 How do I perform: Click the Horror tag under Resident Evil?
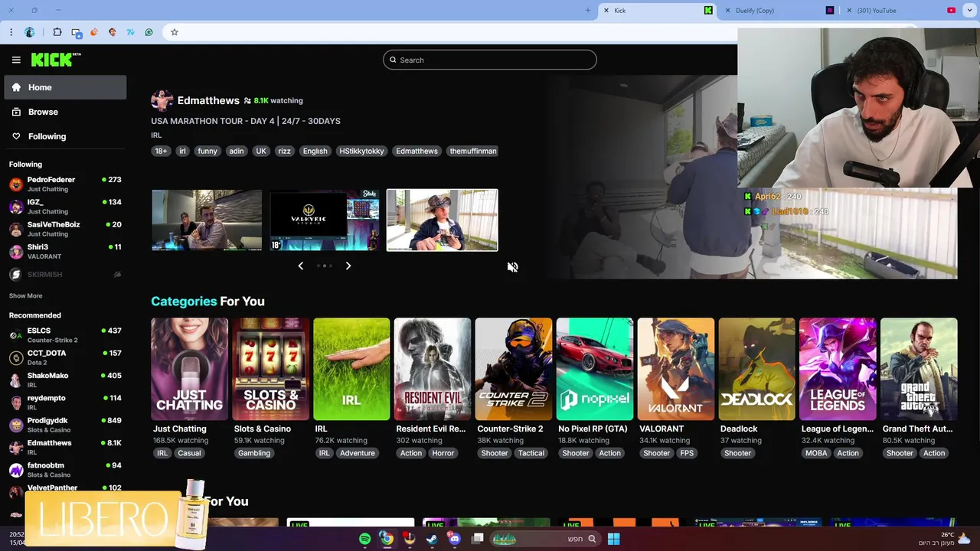[x=443, y=453]
